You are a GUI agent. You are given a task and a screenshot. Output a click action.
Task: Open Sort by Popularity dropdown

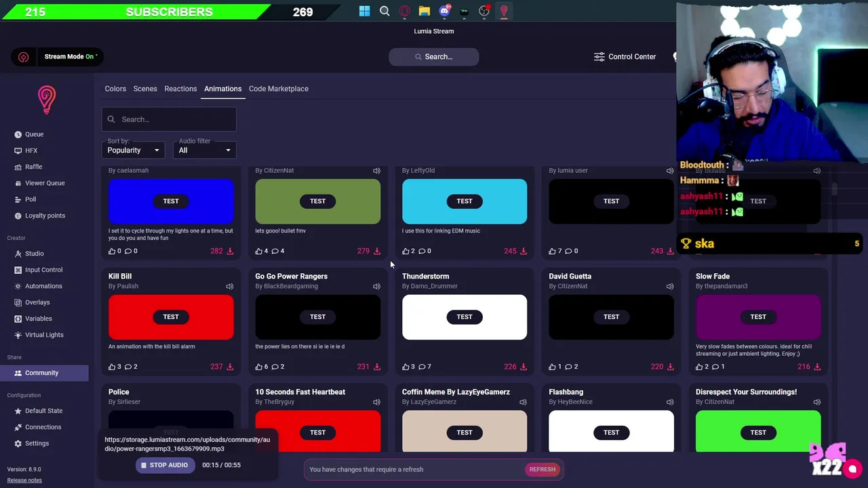click(133, 150)
